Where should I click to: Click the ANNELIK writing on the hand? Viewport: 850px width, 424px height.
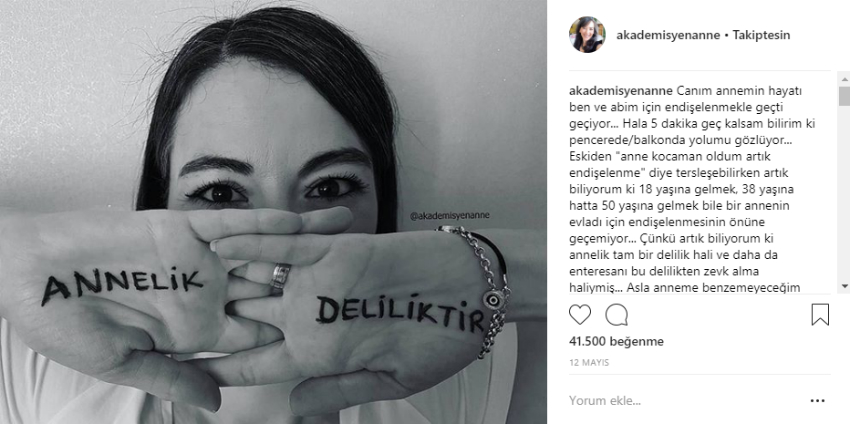tap(123, 285)
